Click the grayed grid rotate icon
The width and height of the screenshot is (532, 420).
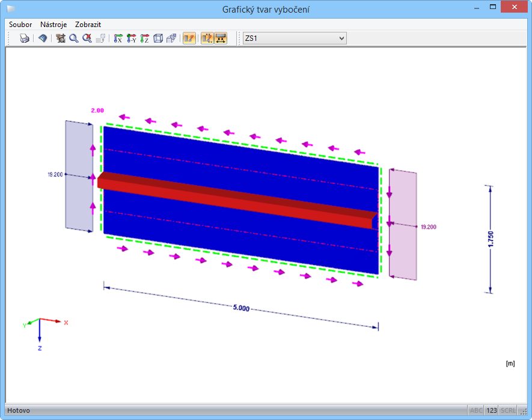[100, 38]
